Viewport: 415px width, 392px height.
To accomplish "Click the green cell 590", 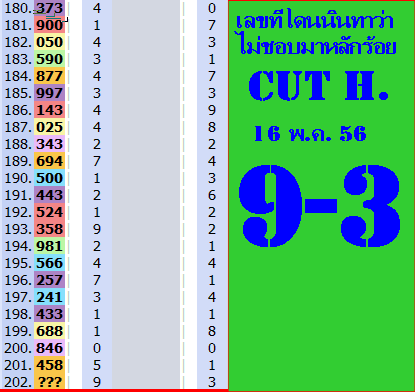I will [49, 59].
